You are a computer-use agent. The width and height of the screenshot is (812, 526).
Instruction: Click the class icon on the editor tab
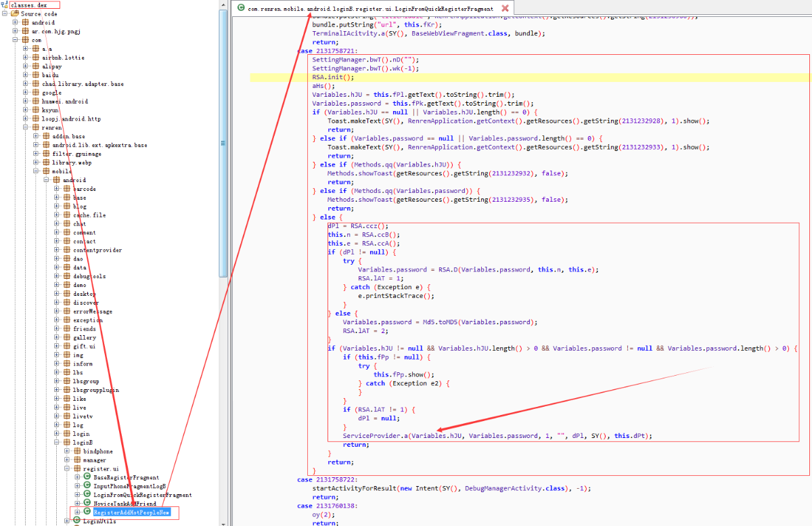point(241,8)
